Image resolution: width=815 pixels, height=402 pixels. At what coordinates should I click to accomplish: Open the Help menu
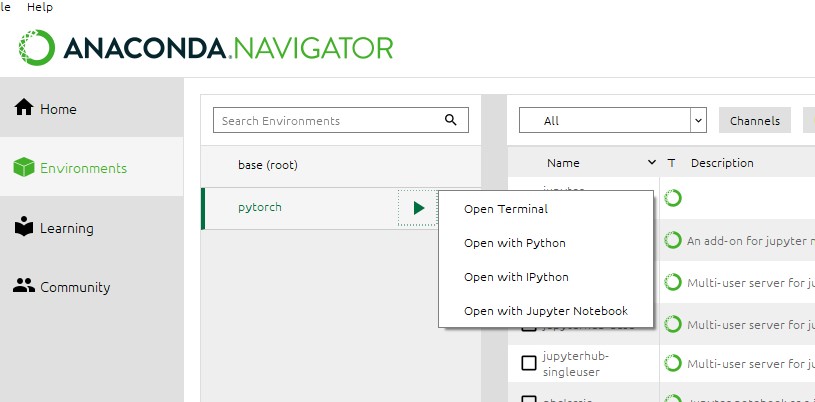[40, 7]
